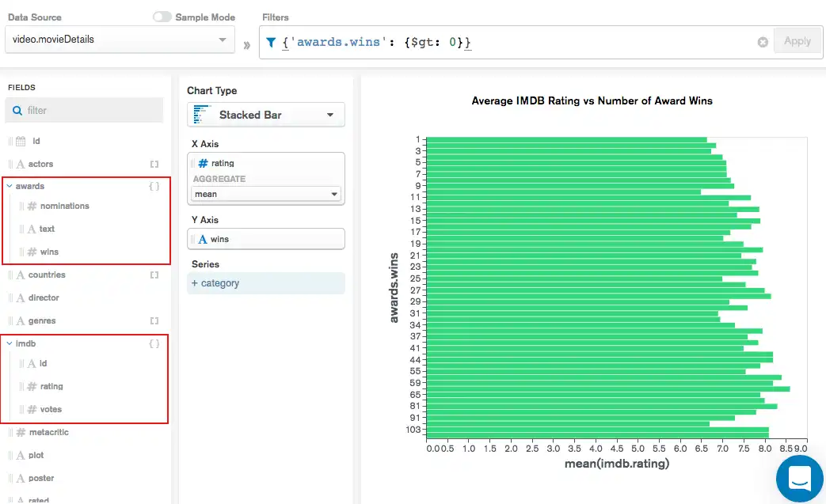Viewport: 826px width, 504px height.
Task: Click the filter funnel icon in the Filters bar
Action: [272, 40]
